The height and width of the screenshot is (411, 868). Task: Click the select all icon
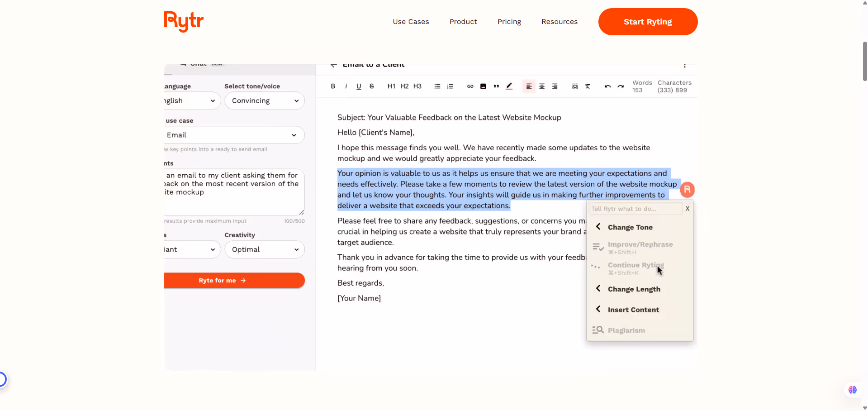[x=575, y=86]
